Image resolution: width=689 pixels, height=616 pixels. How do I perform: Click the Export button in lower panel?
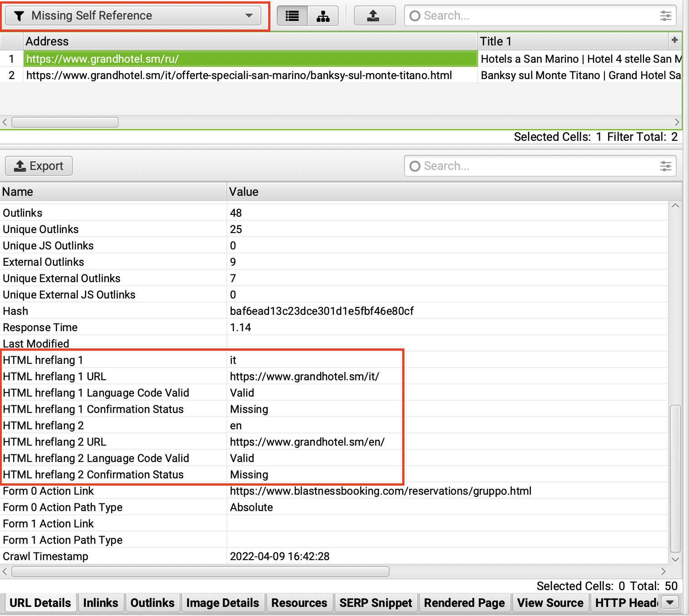click(x=38, y=166)
